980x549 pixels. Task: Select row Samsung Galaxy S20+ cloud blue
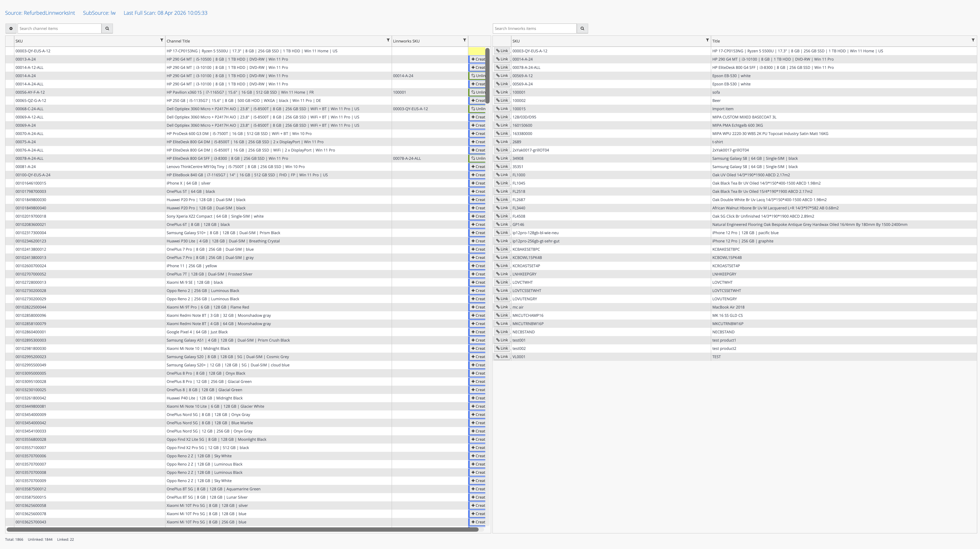245,365
